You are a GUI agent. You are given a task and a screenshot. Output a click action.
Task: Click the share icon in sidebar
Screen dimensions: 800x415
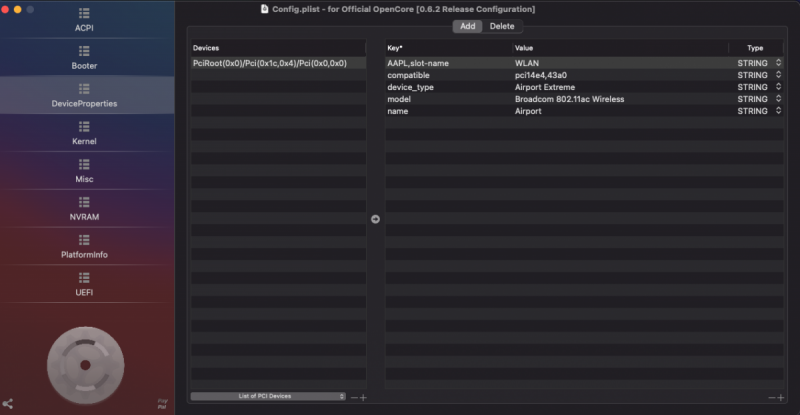click(8, 404)
